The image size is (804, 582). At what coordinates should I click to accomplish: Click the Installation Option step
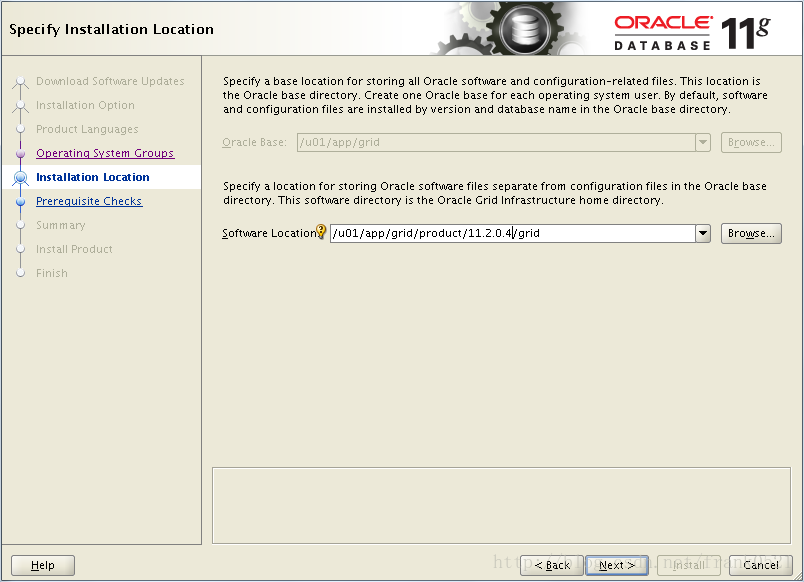[86, 105]
